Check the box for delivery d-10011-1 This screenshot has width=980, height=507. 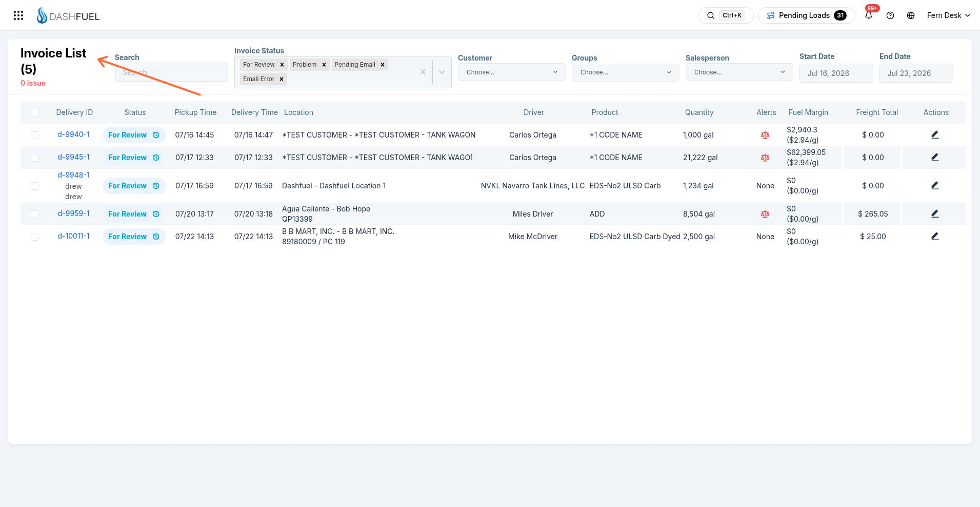tap(35, 237)
